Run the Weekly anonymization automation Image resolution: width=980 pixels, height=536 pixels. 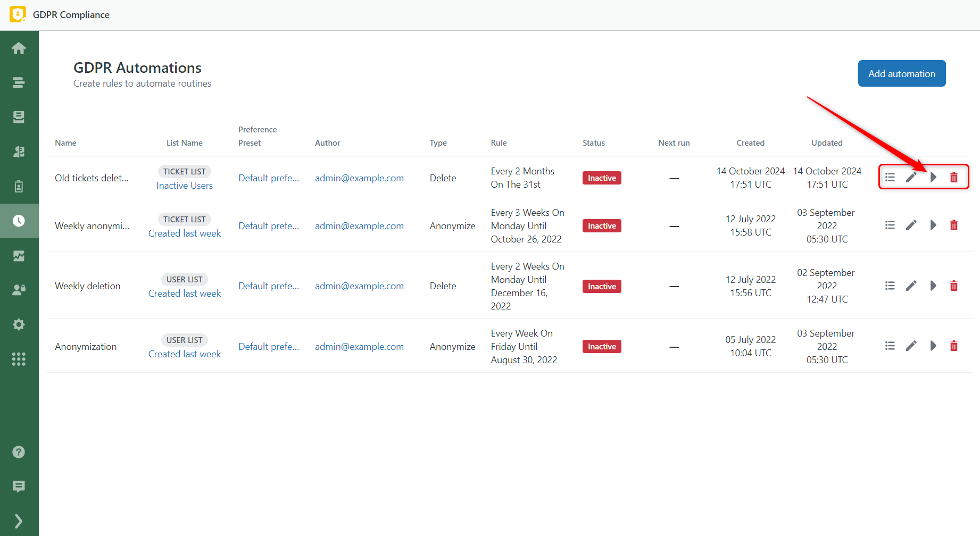933,225
